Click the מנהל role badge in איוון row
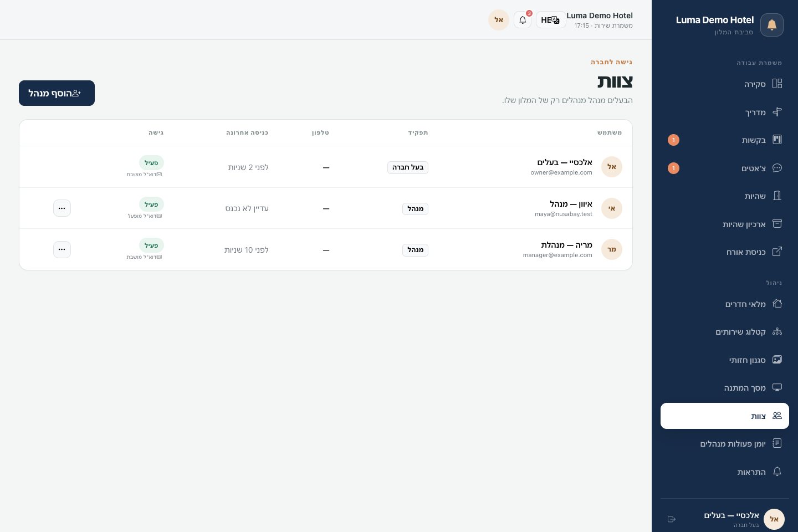Image resolution: width=798 pixels, height=532 pixels. (415, 209)
